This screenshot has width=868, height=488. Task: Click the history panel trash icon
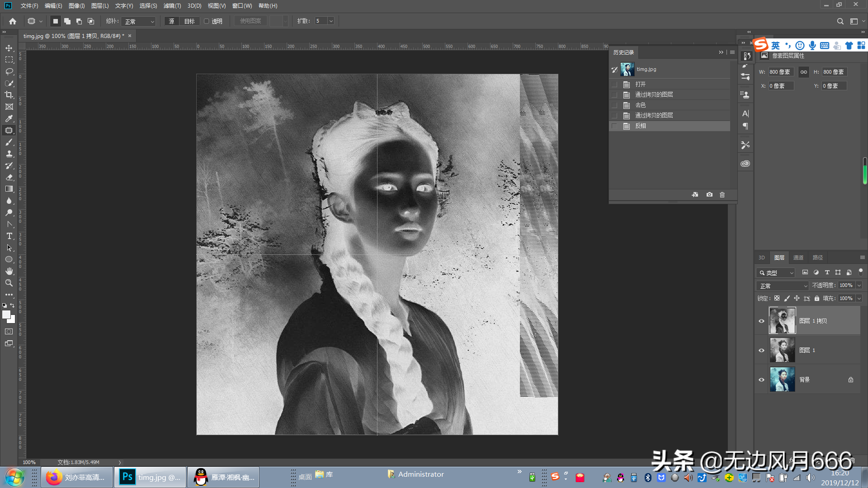click(722, 195)
